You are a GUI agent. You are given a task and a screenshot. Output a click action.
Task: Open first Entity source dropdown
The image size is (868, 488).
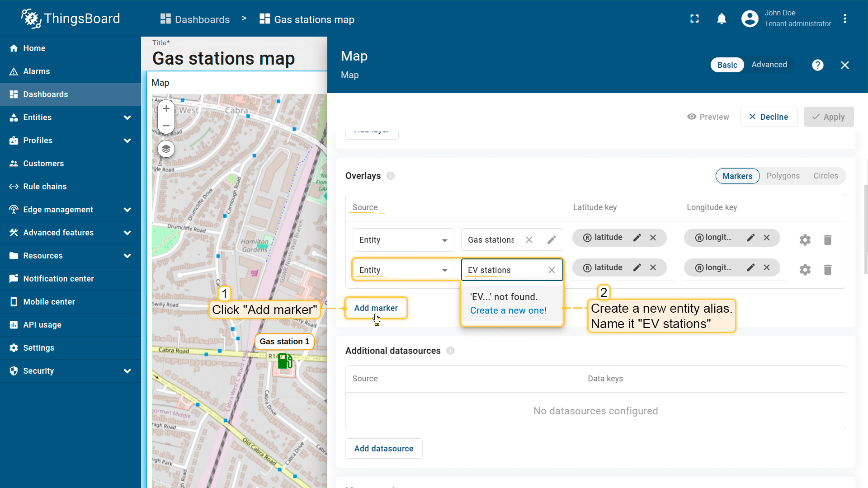tap(403, 240)
